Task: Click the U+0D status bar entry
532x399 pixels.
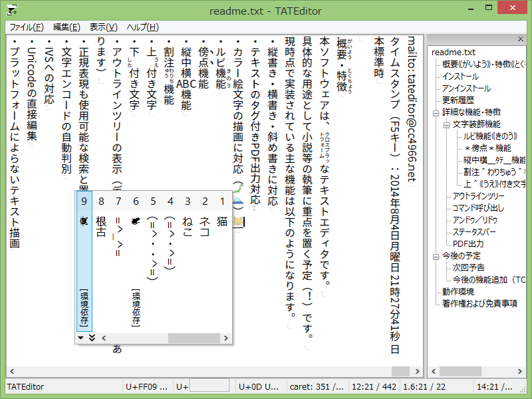Action: pos(259,387)
